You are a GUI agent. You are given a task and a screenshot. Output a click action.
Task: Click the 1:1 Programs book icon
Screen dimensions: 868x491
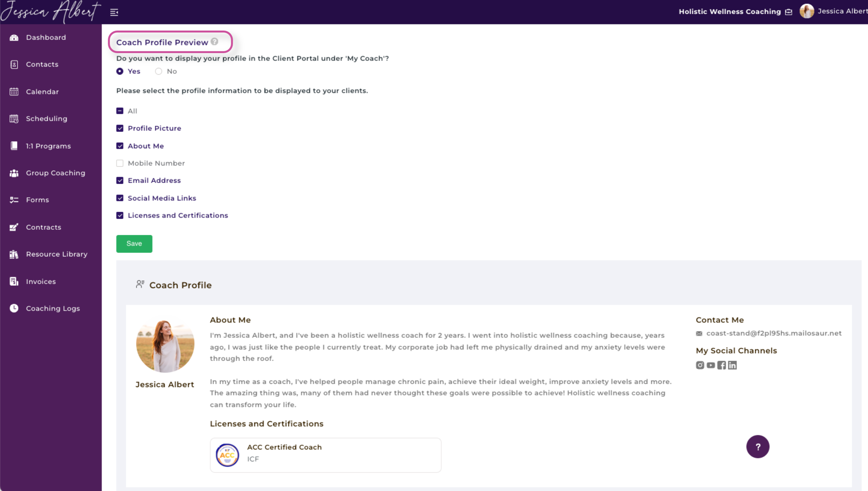[14, 146]
